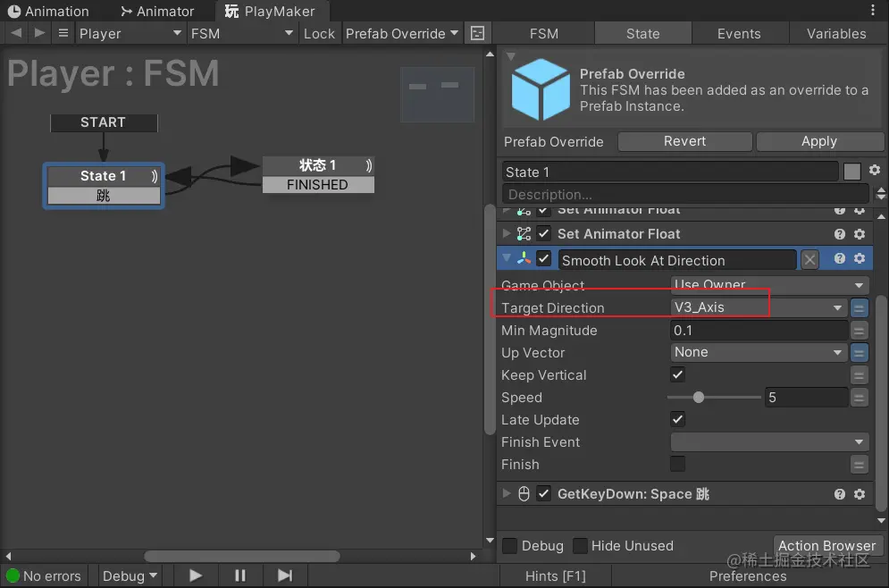Viewport: 889px width, 588px height.
Task: Toggle variable mode for Finish
Action: (859, 465)
